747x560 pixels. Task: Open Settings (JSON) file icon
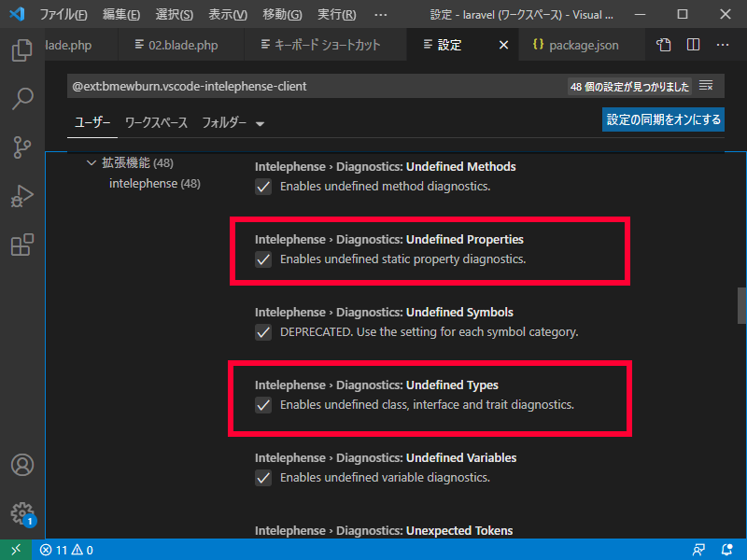pyautogui.click(x=663, y=45)
